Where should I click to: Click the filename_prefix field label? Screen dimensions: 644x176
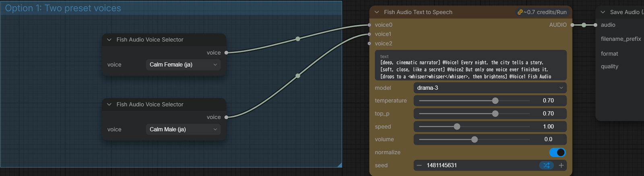(x=621, y=39)
